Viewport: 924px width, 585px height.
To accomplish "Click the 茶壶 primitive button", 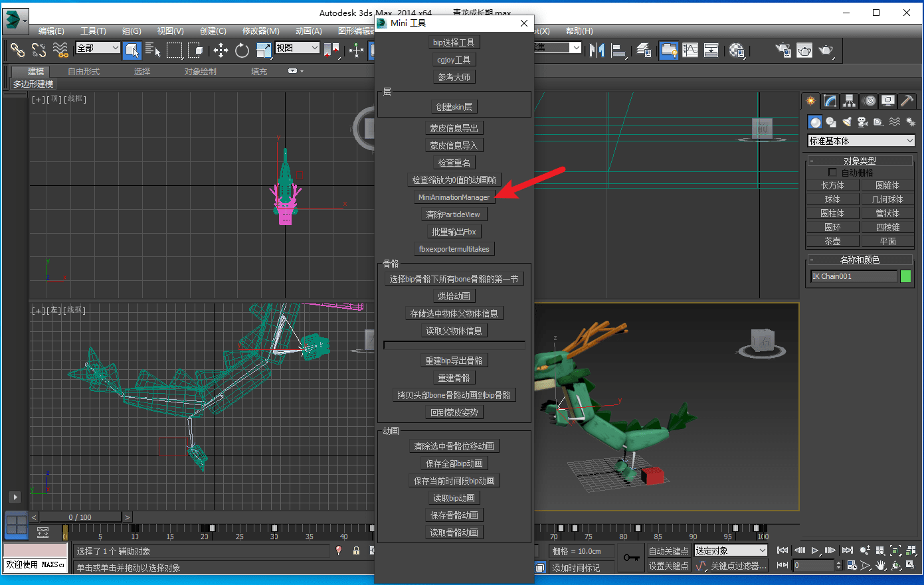I will tap(832, 241).
